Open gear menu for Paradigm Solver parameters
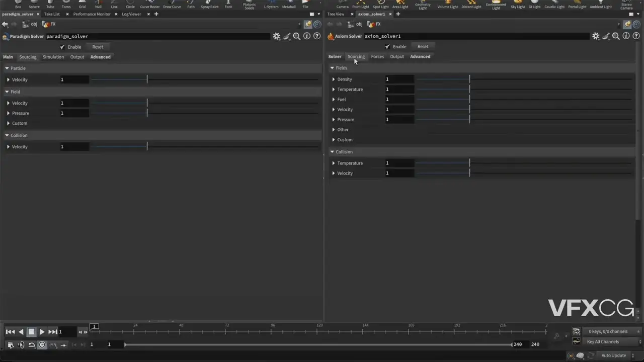The width and height of the screenshot is (644, 362). point(276,36)
